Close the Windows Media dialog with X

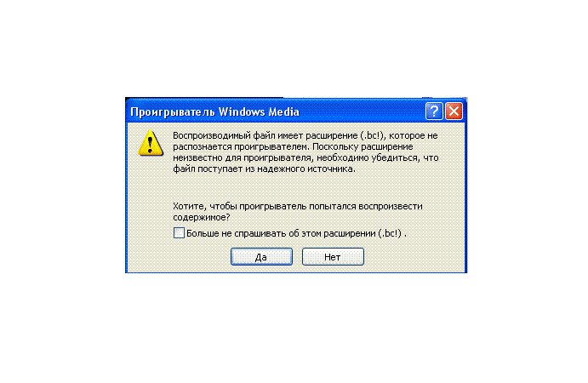(454, 111)
